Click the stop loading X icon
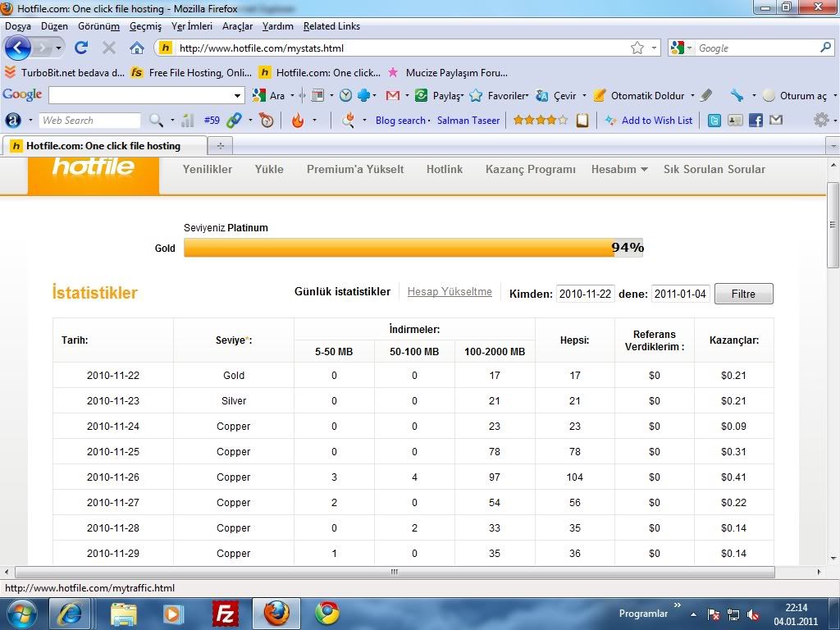This screenshot has height=630, width=840. click(109, 48)
